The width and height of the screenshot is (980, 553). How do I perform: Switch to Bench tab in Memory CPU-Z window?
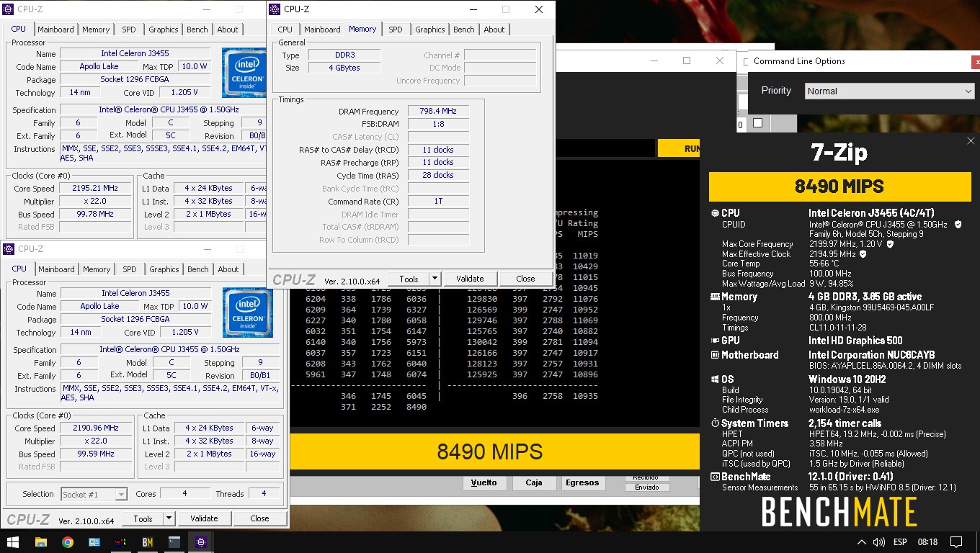[464, 30]
